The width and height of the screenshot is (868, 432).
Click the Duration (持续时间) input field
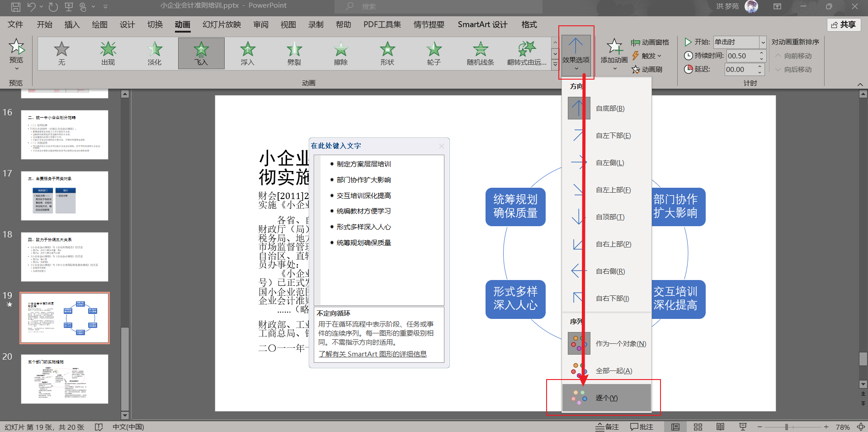coord(741,56)
